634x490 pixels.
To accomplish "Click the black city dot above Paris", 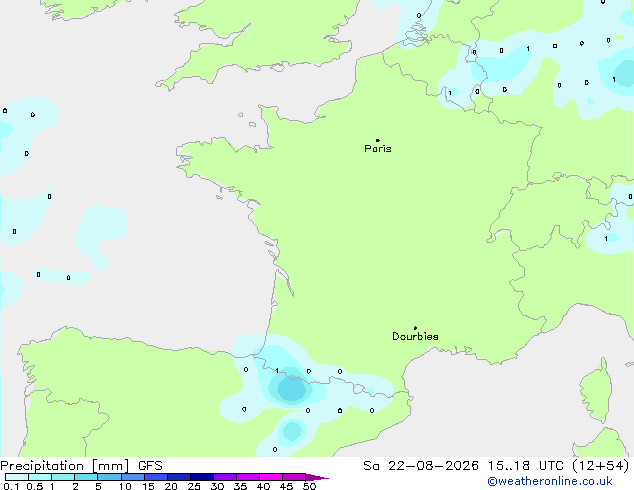I will pos(378,140).
